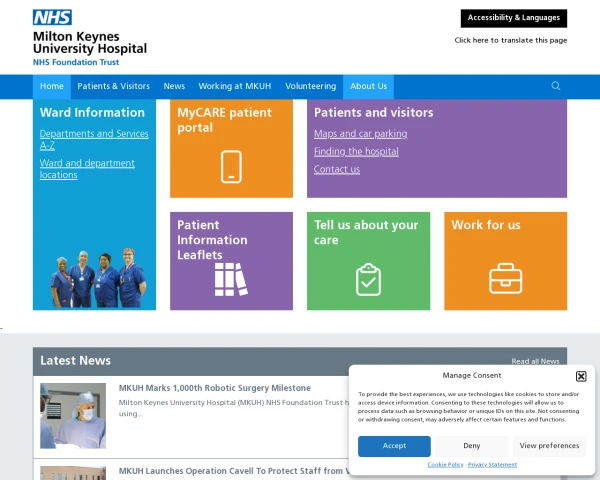600x480 pixels.
Task: Open the Cookie Policy link
Action: pos(445,465)
